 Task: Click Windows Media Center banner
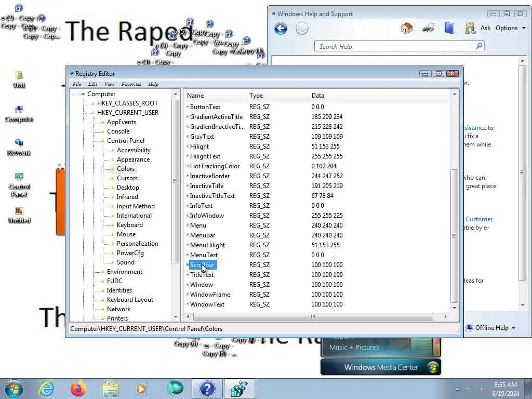381,367
